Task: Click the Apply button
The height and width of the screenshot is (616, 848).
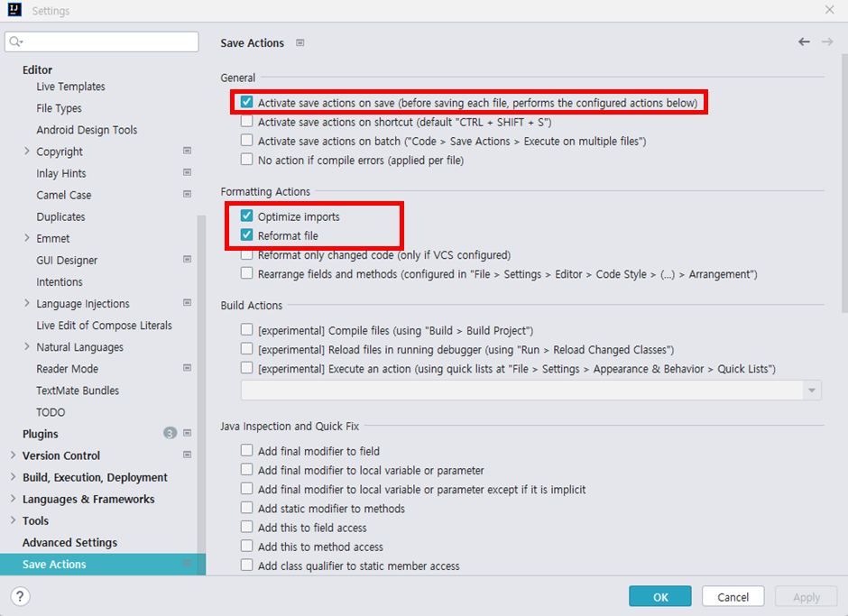Action: 806,596
